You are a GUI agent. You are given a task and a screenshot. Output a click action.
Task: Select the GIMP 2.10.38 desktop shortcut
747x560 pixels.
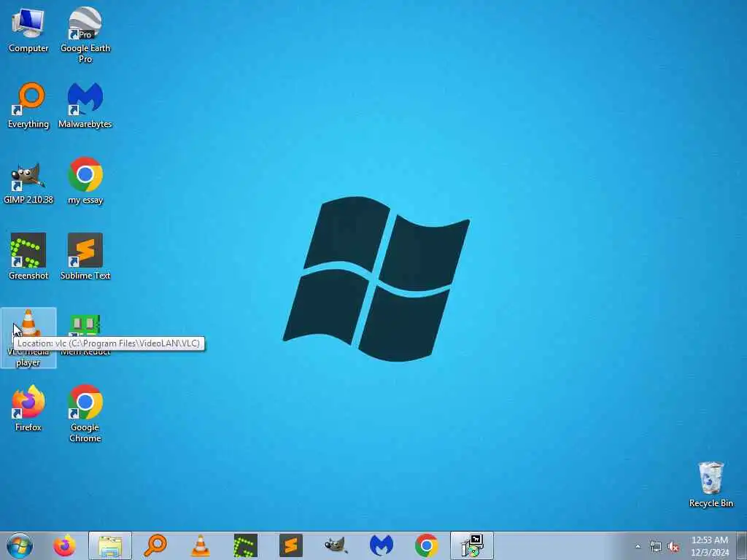(28, 181)
